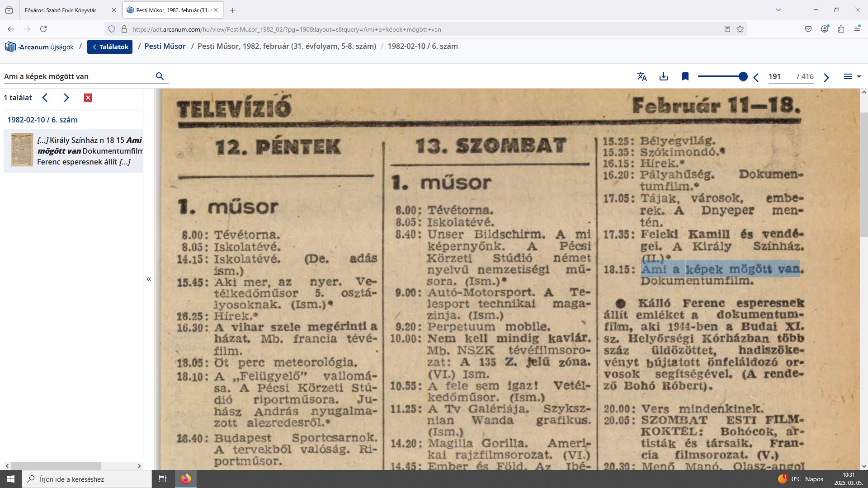
Task: Open the Pesti Műsor breadcrumb link
Action: [165, 46]
